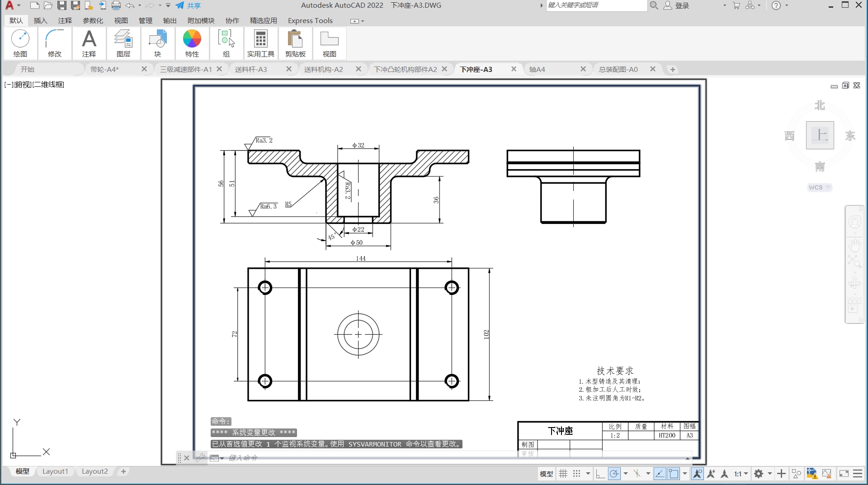The image size is (868, 485).
Task: Open the 剪贴板 (Clipboard) panel
Action: [x=295, y=43]
